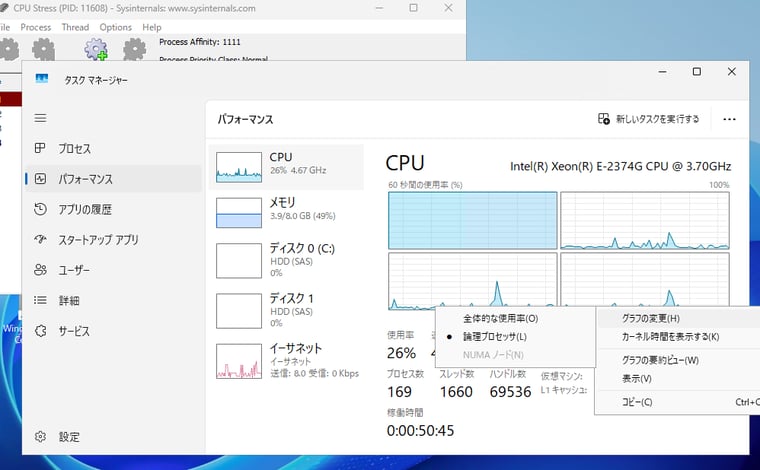Click the サービス puzzle icon
This screenshot has width=760, height=470.
click(40, 331)
